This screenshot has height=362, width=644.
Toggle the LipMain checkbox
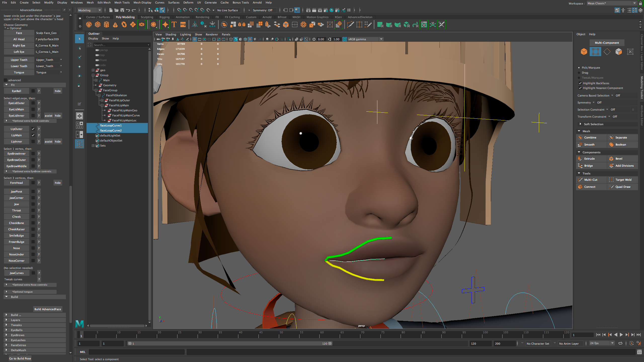33,135
